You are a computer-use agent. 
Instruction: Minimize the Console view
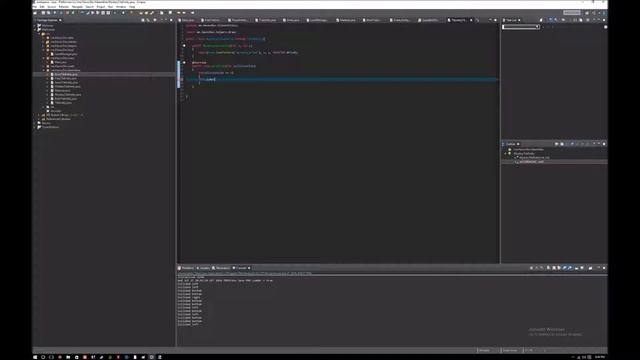[599, 268]
